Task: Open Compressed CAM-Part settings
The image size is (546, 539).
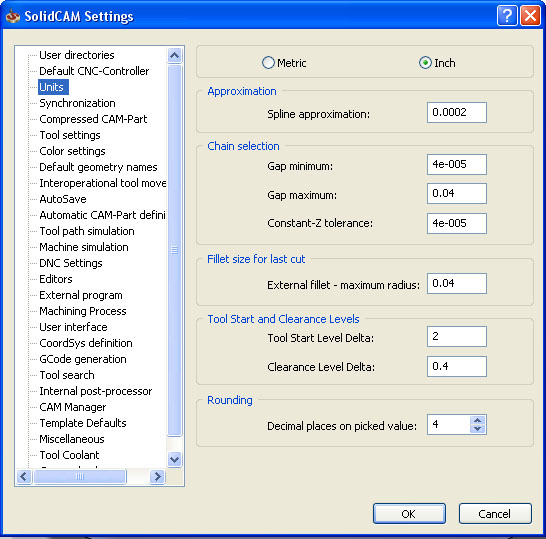Action: [93, 119]
